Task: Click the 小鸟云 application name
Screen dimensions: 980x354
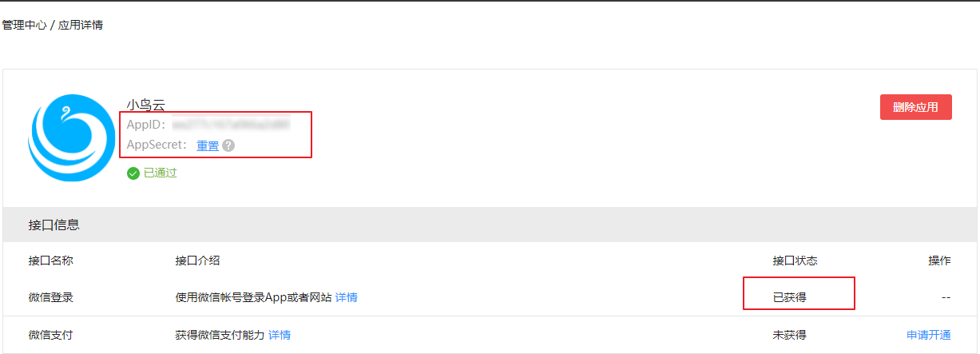Action: coord(146,105)
